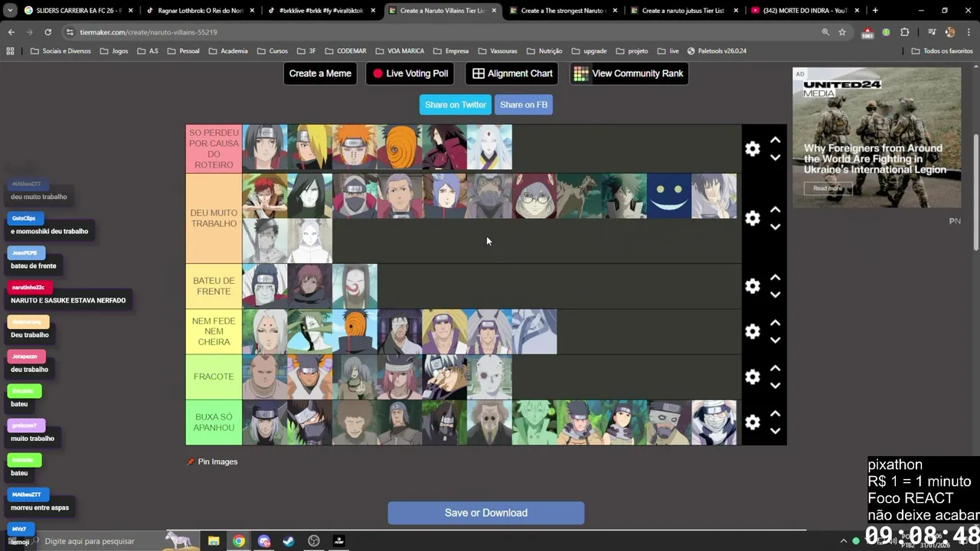Open Chrome profile avatar

[x=950, y=32]
